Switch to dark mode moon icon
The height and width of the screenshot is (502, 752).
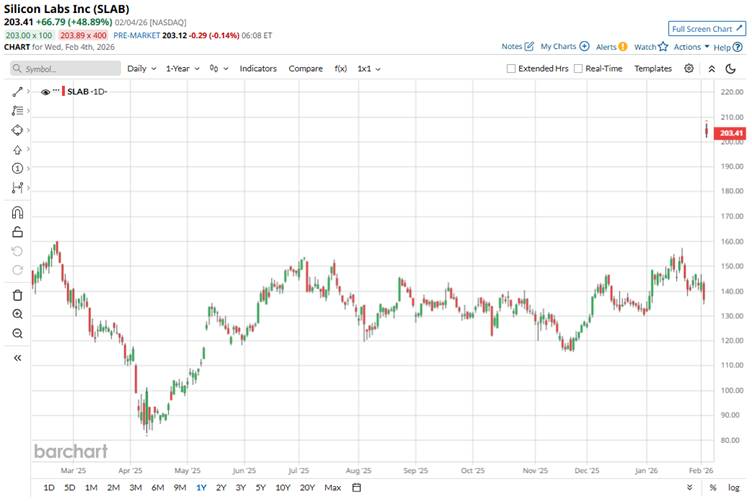click(x=730, y=69)
